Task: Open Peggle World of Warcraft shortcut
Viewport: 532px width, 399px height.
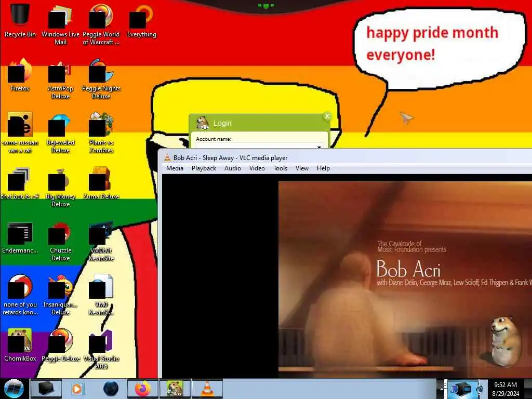Action: click(x=101, y=24)
